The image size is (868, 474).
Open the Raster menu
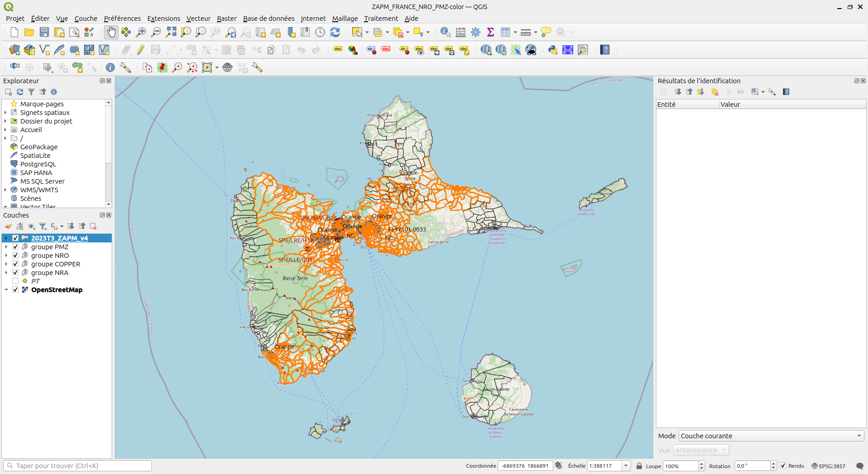226,19
